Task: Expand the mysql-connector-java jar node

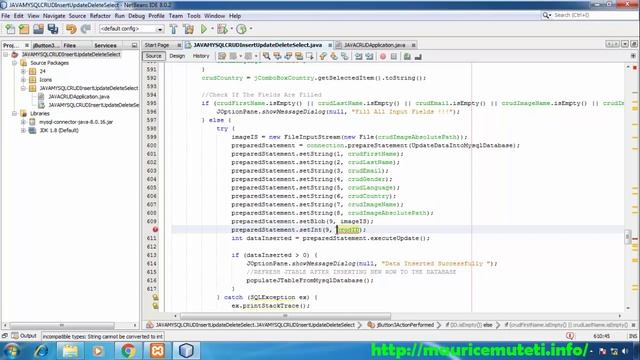Action: pos(23,122)
